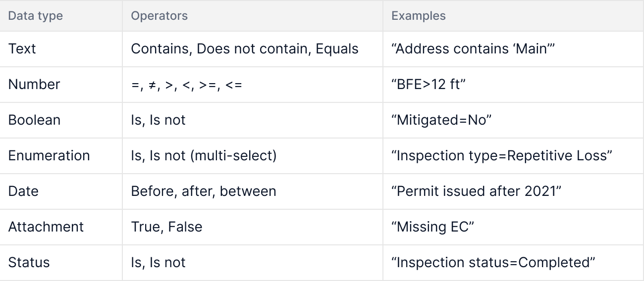Image resolution: width=644 pixels, height=281 pixels.
Task: Click the 'Contains, Does not contain, Equals' cell
Action: 245,49
